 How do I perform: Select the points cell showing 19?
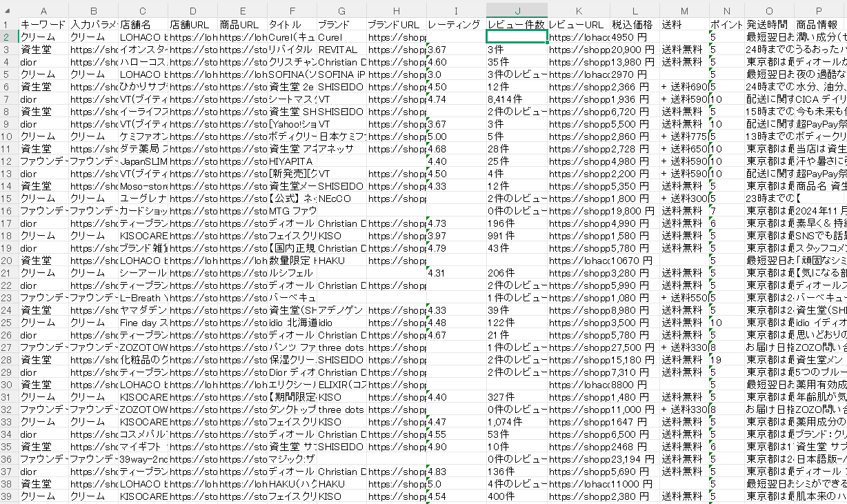(x=726, y=360)
